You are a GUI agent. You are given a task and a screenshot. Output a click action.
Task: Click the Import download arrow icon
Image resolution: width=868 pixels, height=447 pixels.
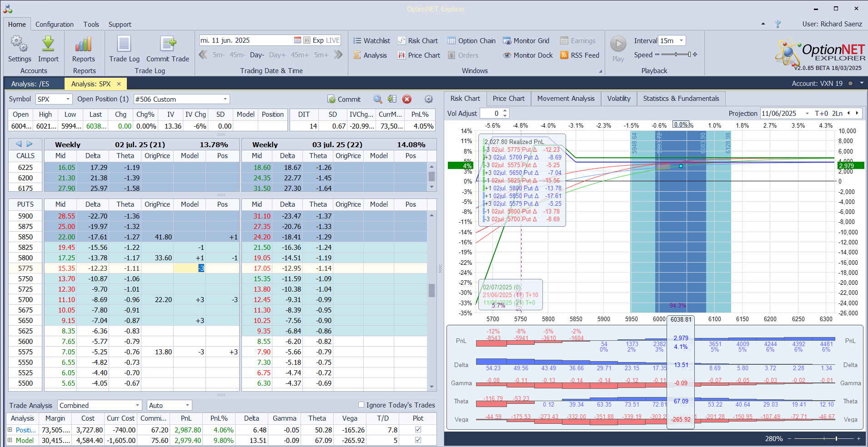pos(48,44)
